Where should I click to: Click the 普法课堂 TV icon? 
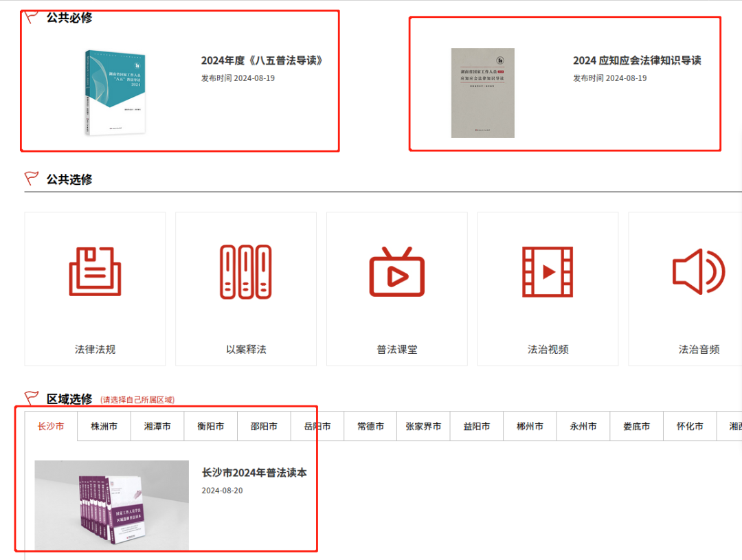396,271
